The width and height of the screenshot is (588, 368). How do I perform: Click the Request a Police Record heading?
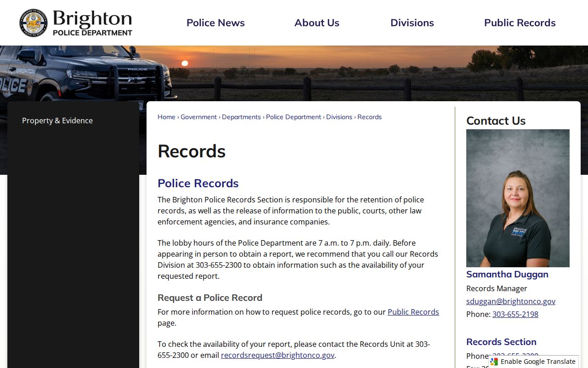(x=210, y=298)
